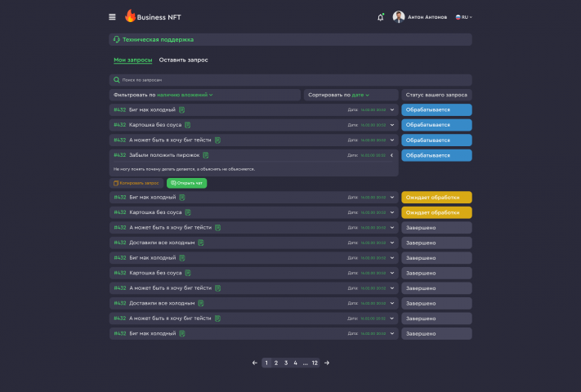Collapse the Забыли положить пирожок row

coord(391,155)
